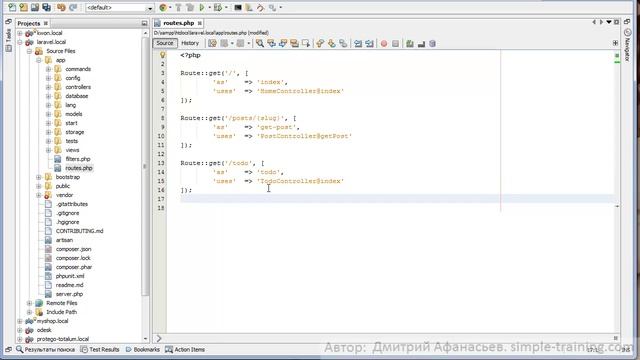The height and width of the screenshot is (360, 640).
Task: Select routes.php in project tree
Action: click(79, 168)
